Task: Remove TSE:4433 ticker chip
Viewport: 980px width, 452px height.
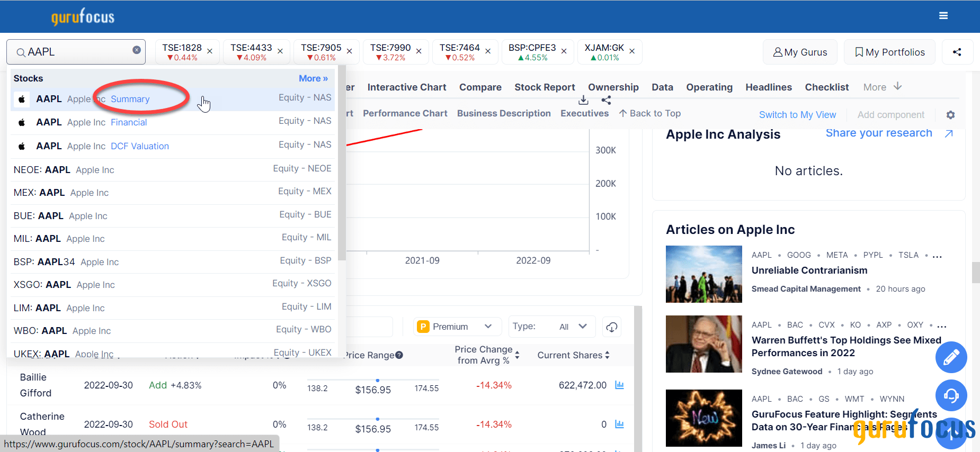Action: pyautogui.click(x=280, y=51)
